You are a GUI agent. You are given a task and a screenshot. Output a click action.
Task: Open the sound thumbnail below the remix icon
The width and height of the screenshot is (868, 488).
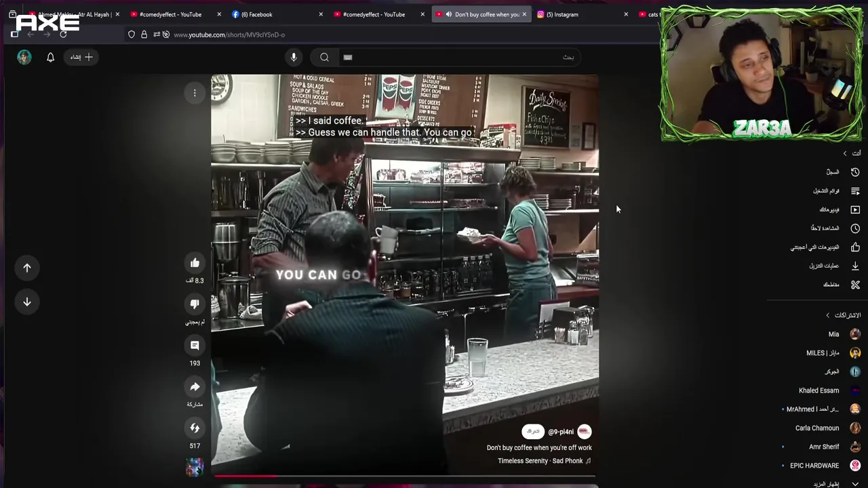tap(195, 467)
